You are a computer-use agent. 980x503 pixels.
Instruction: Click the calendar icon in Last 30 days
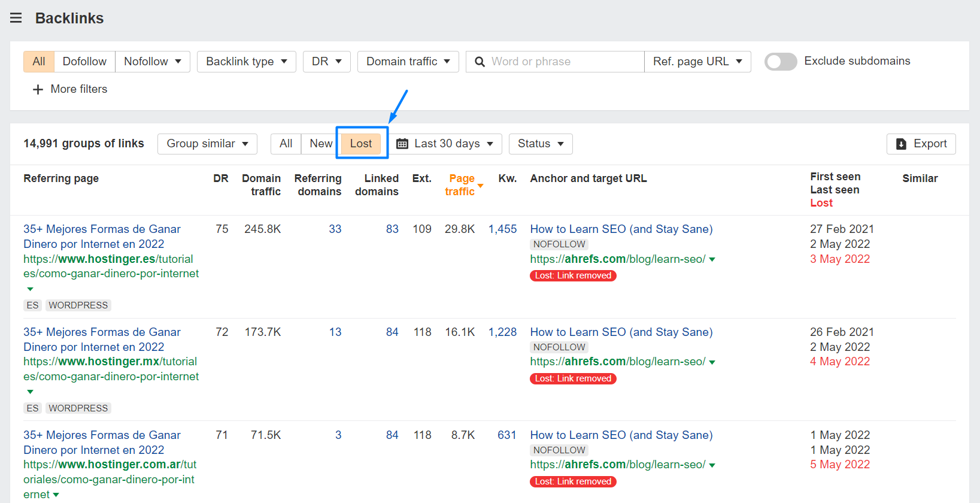tap(402, 144)
